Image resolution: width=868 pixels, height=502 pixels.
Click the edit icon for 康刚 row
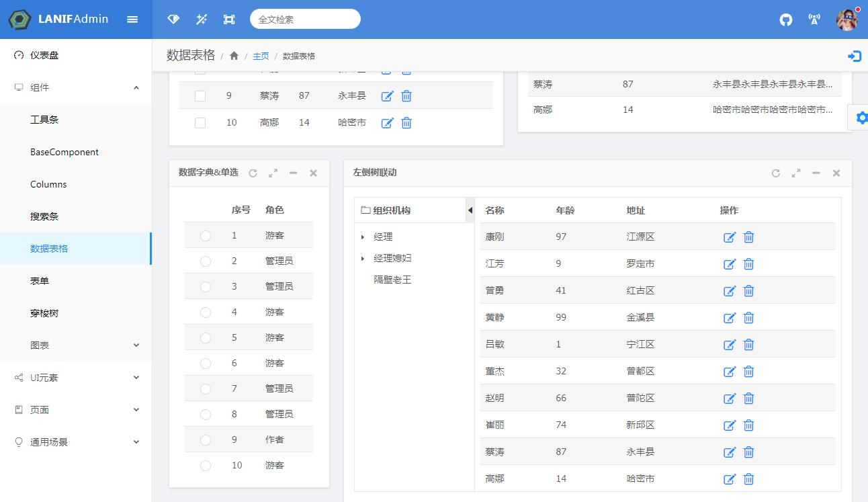pyautogui.click(x=730, y=237)
